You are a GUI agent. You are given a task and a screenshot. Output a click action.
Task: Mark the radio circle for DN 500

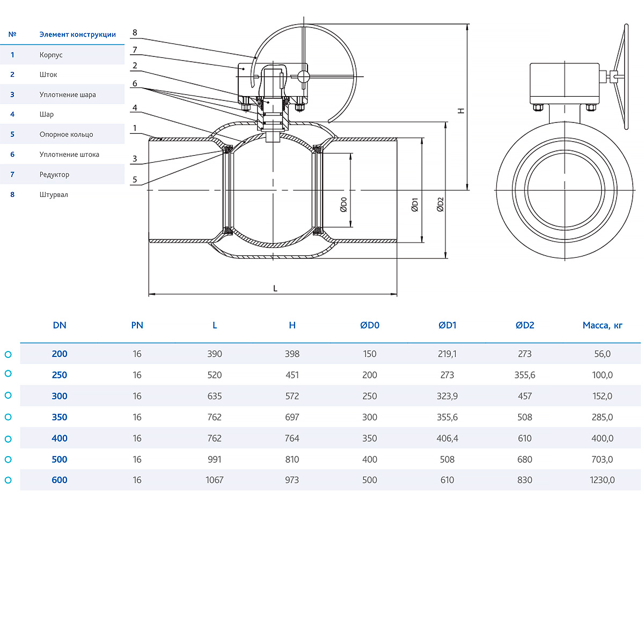click(8, 459)
